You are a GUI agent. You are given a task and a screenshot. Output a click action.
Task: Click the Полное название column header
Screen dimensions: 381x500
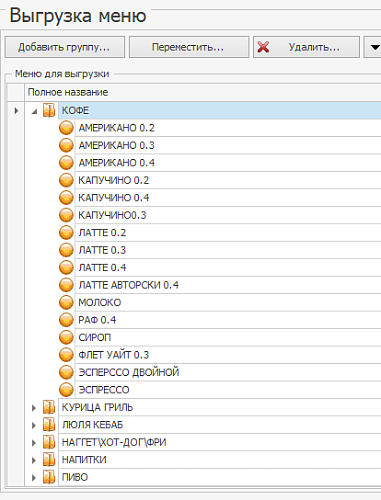point(203,92)
